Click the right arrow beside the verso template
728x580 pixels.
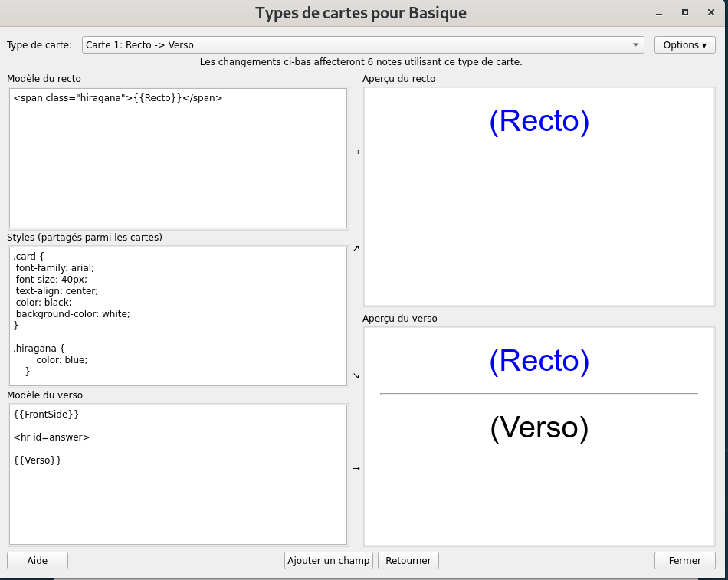coord(356,468)
